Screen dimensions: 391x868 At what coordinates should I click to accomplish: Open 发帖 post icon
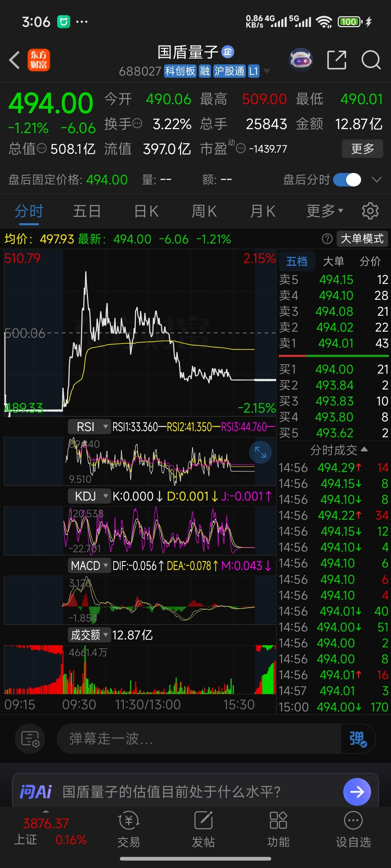coord(203,829)
